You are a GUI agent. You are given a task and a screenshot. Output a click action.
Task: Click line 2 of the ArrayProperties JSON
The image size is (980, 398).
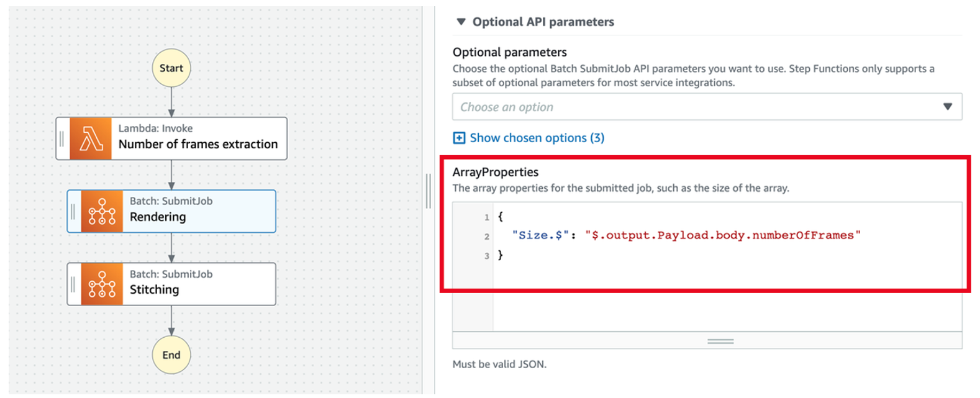(683, 235)
